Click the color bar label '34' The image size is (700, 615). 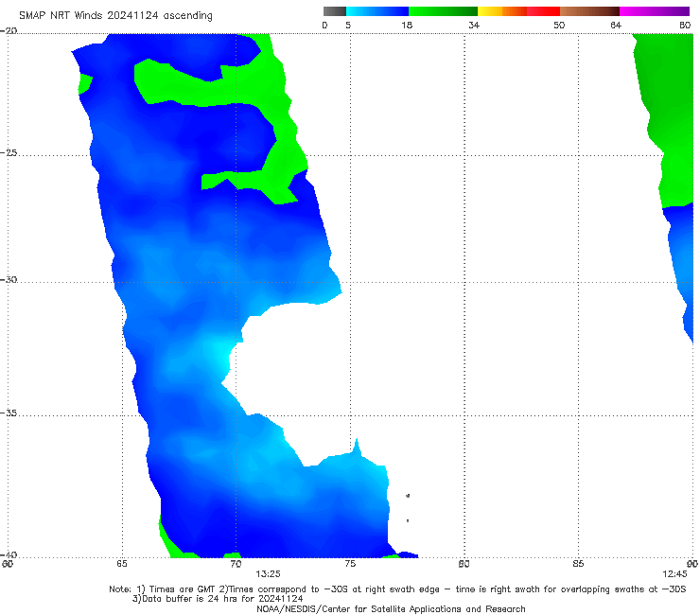474,25
